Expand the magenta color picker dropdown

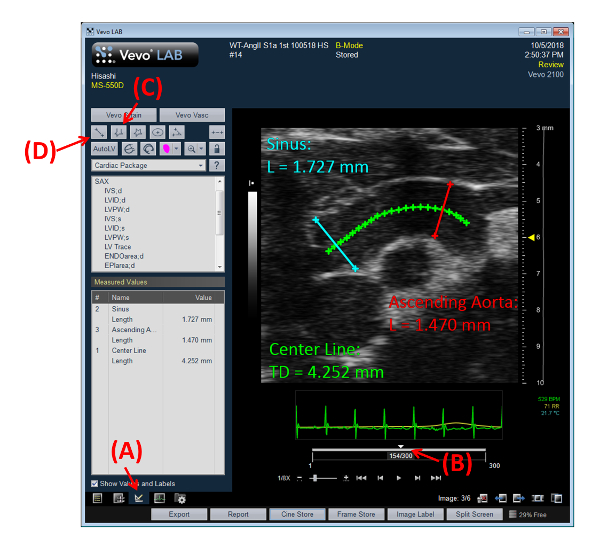pos(177,148)
